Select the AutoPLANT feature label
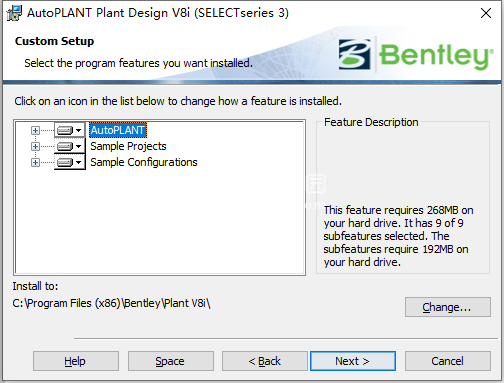This screenshot has width=504, height=383. coord(118,130)
